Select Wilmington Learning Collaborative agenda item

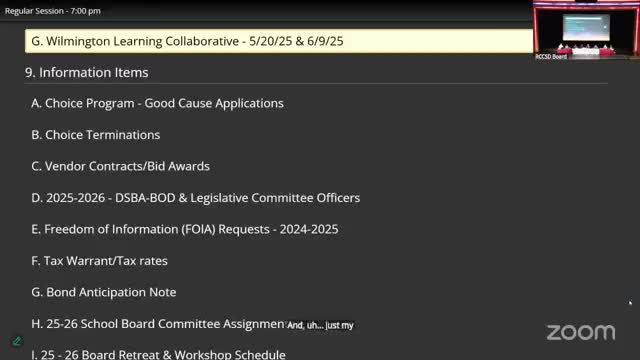point(279,41)
